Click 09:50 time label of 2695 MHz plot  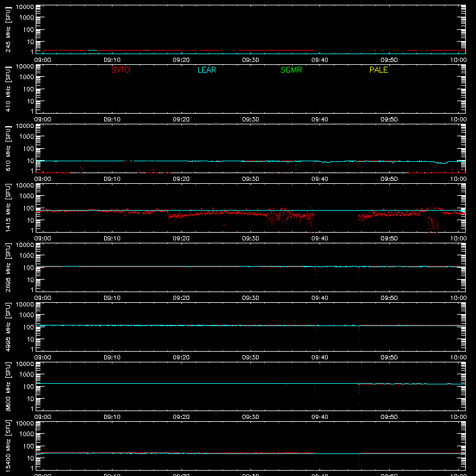click(389, 298)
